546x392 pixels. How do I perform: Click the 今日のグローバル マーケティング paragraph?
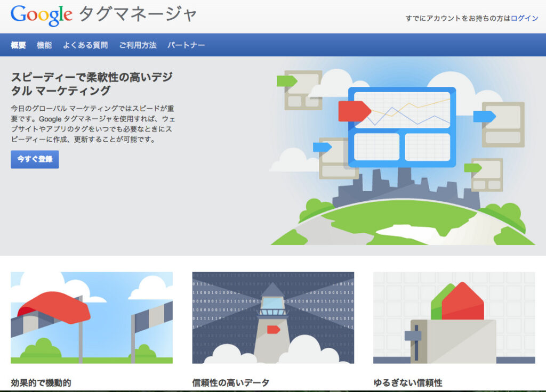coord(93,124)
